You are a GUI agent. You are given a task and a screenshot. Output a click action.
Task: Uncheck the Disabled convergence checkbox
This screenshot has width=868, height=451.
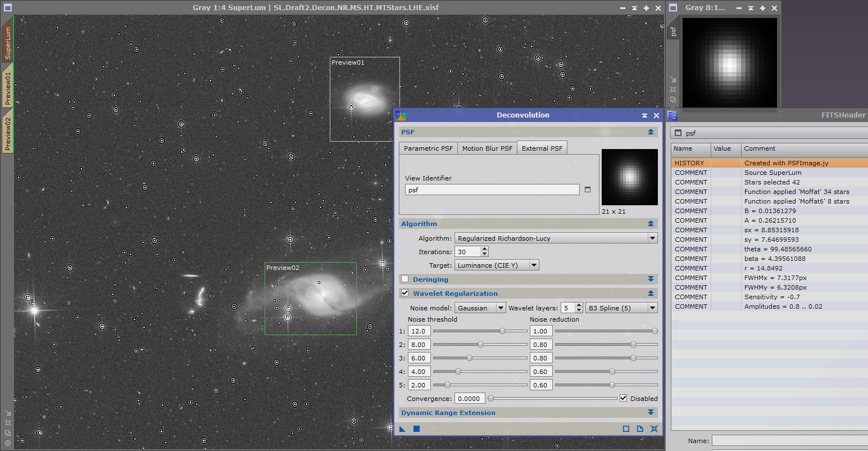coord(623,398)
